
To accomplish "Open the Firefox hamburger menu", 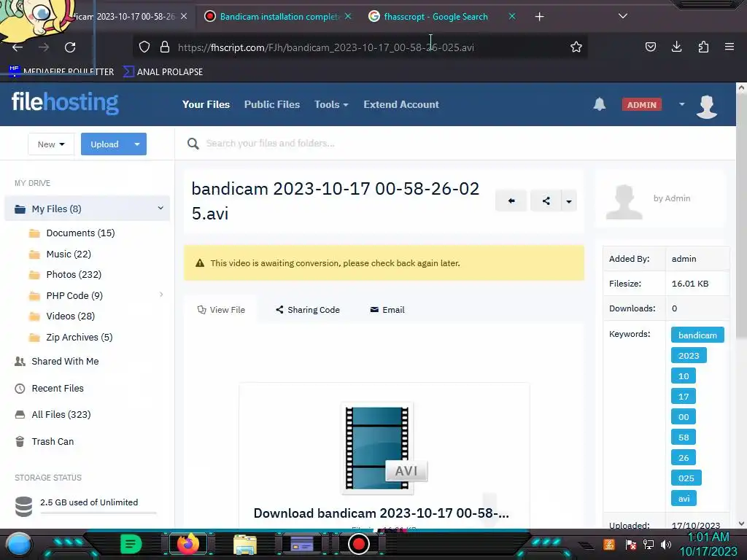I will click(729, 47).
